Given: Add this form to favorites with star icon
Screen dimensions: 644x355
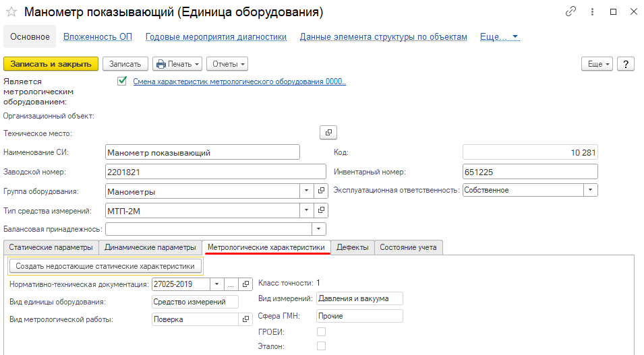Looking at the screenshot, I should pyautogui.click(x=11, y=13).
